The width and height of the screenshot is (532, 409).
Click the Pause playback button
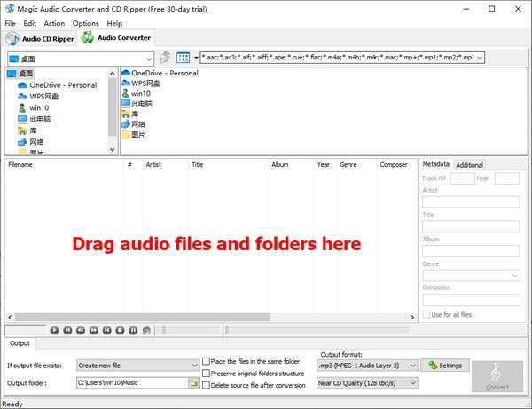click(x=134, y=330)
